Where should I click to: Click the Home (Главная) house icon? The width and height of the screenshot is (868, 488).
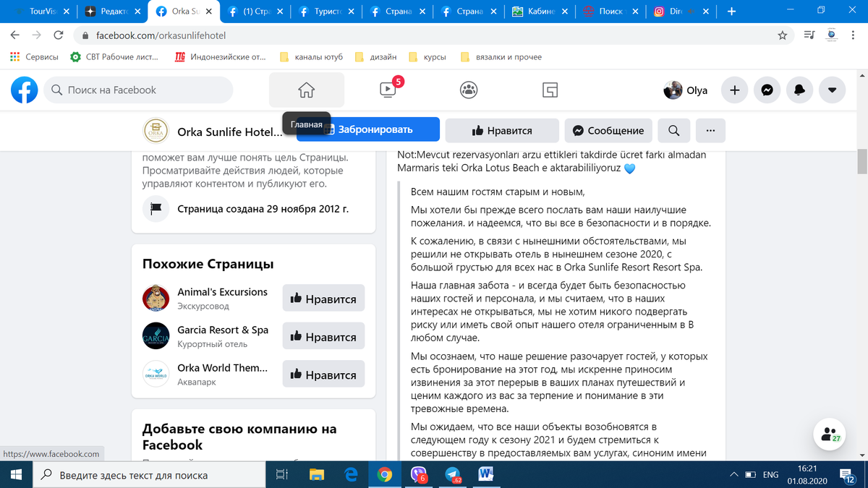(307, 90)
